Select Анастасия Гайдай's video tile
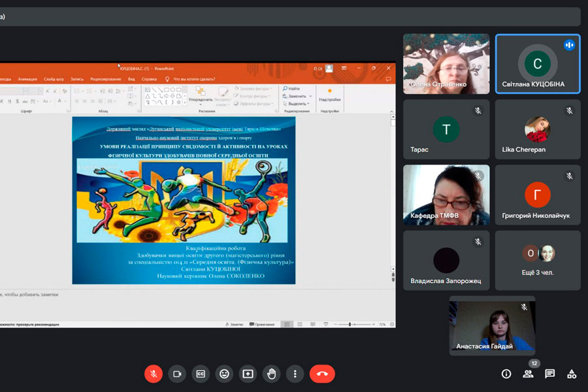This screenshot has width=588, height=392. tap(491, 325)
